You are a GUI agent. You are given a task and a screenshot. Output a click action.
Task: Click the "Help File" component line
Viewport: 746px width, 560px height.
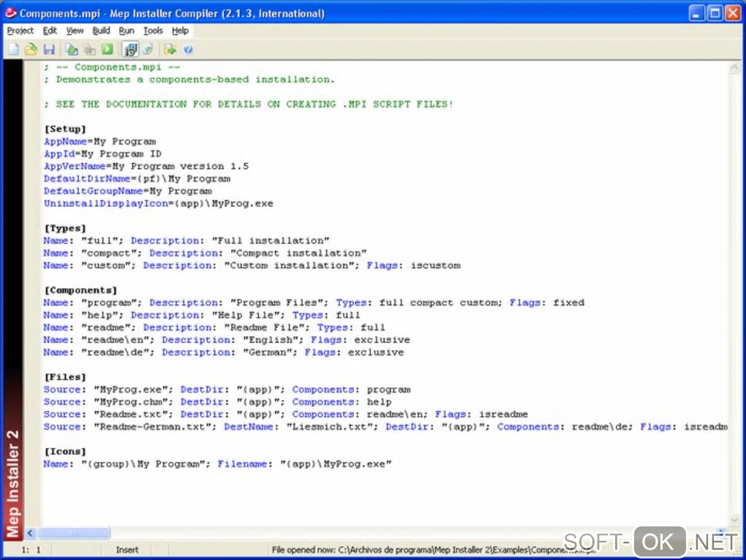pyautogui.click(x=202, y=314)
